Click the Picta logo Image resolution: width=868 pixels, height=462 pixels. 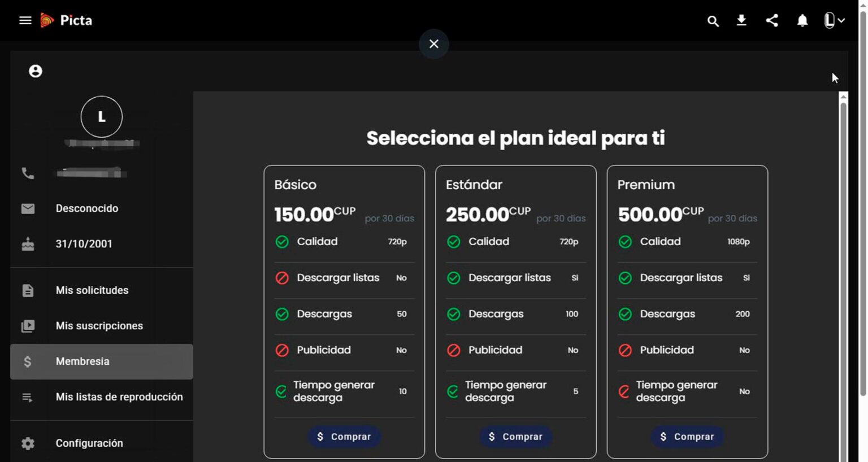click(x=67, y=20)
